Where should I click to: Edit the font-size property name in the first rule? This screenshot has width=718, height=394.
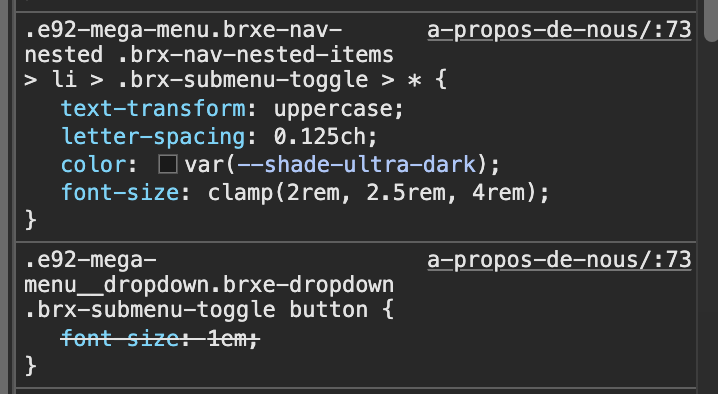click(120, 192)
